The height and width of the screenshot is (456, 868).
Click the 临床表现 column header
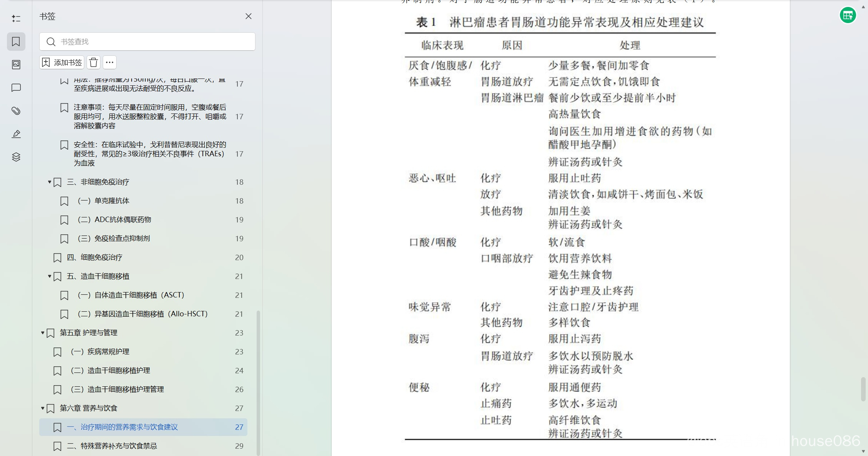pyautogui.click(x=442, y=45)
